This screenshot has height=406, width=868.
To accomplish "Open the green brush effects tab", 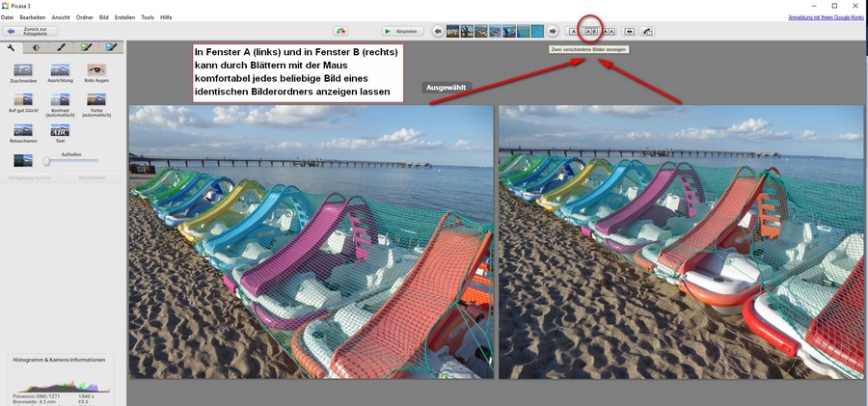I will point(86,47).
